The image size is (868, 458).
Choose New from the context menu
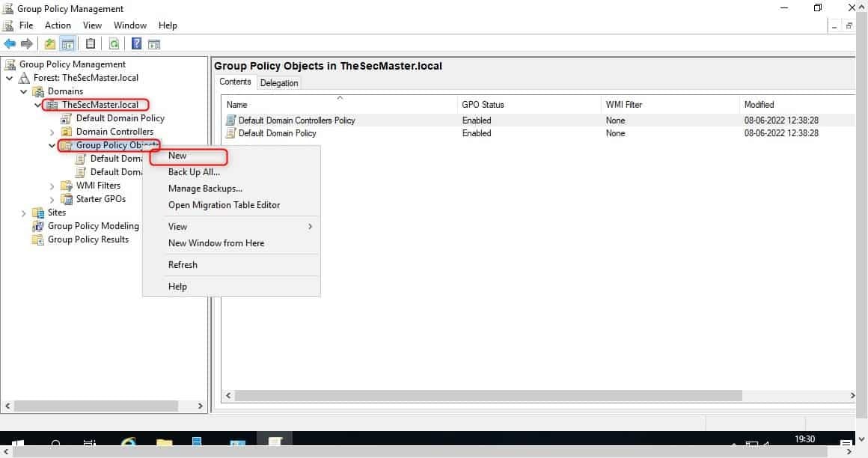(231, 156)
